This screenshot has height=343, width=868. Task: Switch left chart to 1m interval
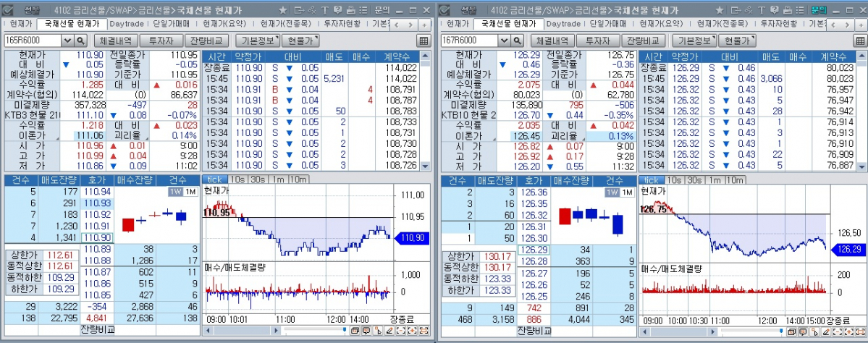pyautogui.click(x=277, y=179)
